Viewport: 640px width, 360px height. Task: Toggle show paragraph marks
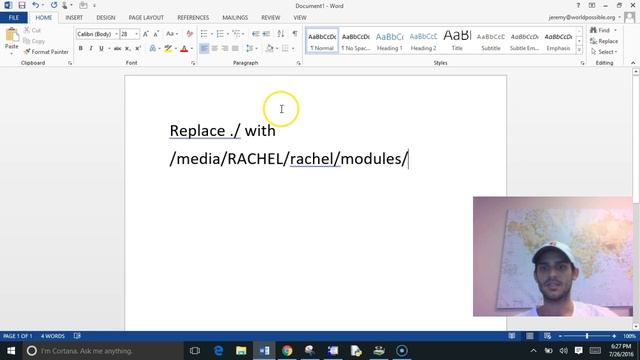(295, 34)
